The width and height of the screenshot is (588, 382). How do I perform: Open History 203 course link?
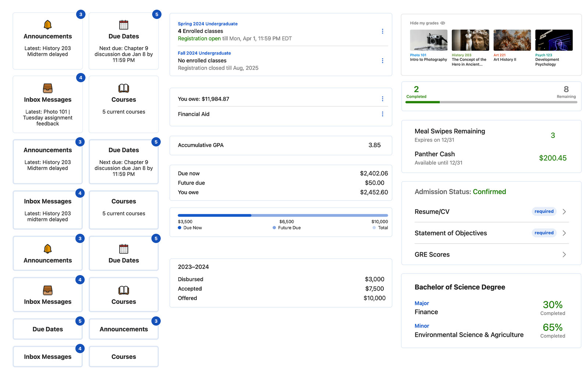click(462, 55)
